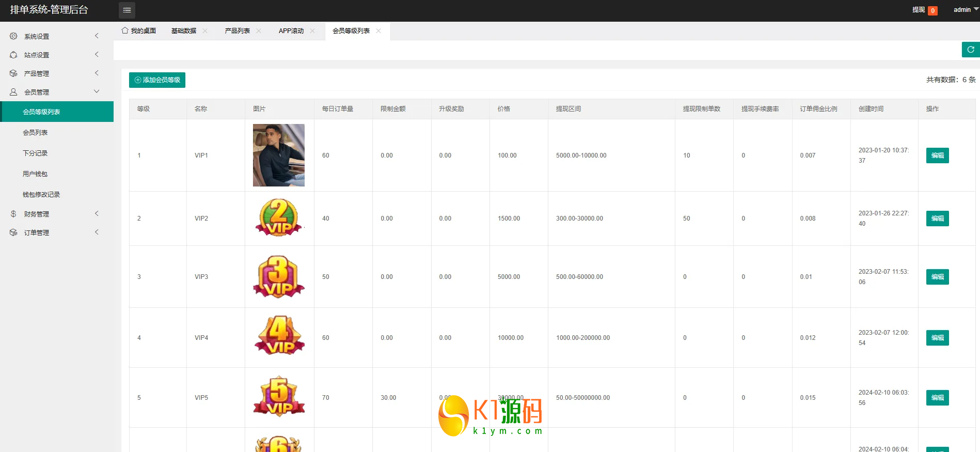Click the 提现 link in header
This screenshot has height=452, width=980.
[919, 10]
